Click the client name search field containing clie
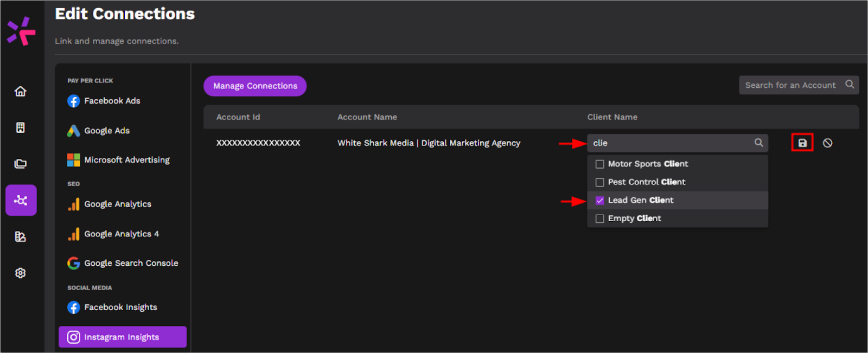Viewport: 868px width, 353px height. [678, 143]
